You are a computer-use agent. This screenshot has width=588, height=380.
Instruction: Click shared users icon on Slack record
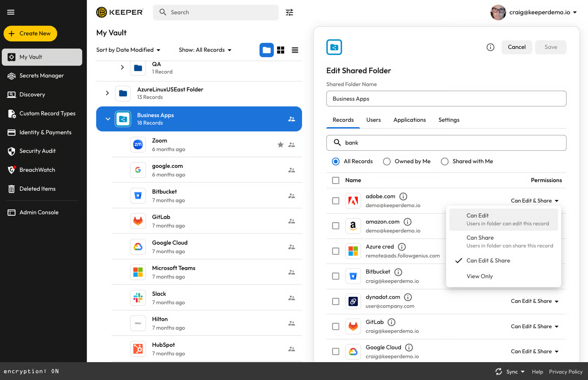pyautogui.click(x=292, y=298)
